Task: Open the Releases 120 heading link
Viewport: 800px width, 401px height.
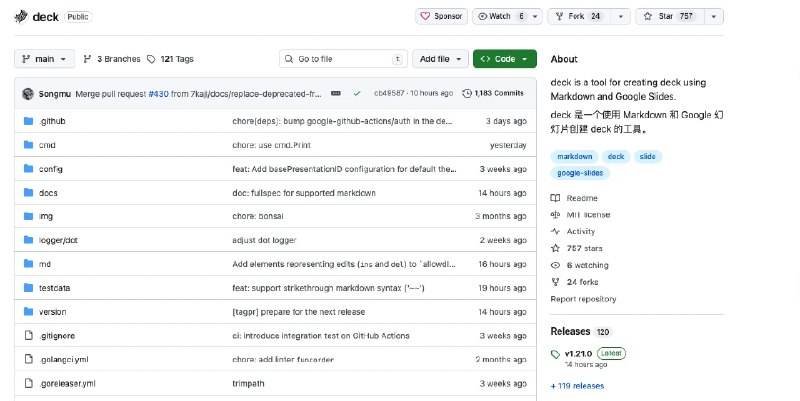Action: (x=580, y=332)
